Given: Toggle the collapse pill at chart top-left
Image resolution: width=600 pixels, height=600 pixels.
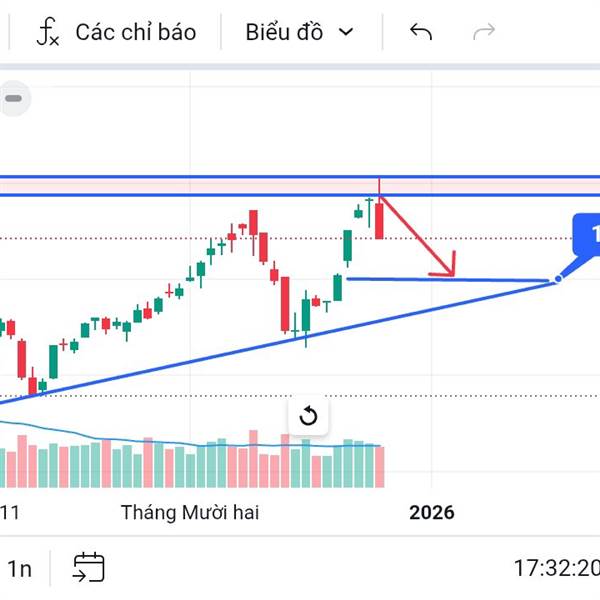Looking at the screenshot, I should [14, 98].
